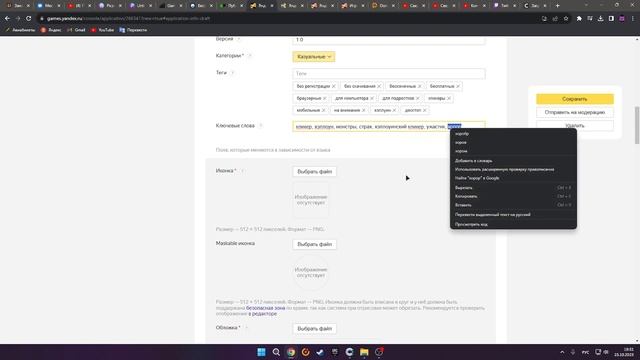Screen dimensions: 640x360
Task: Open taskbar Search icon
Action: 276,352
